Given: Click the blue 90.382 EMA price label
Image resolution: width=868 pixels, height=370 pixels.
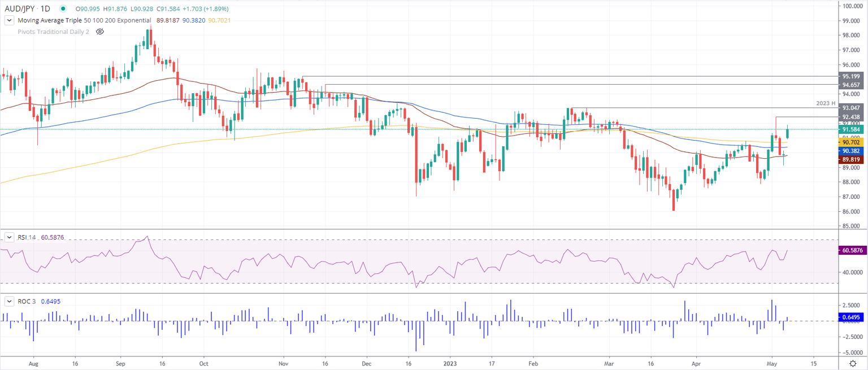Looking at the screenshot, I should tap(851, 151).
